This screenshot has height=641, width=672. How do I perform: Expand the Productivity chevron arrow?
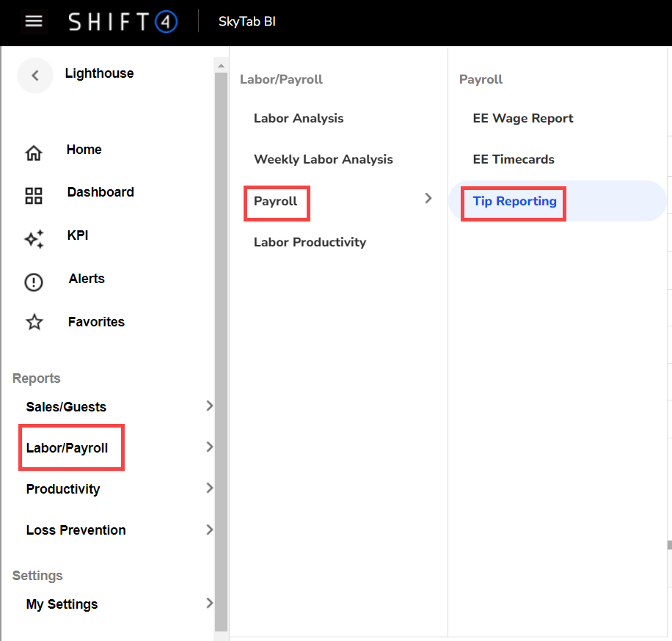coord(210,488)
